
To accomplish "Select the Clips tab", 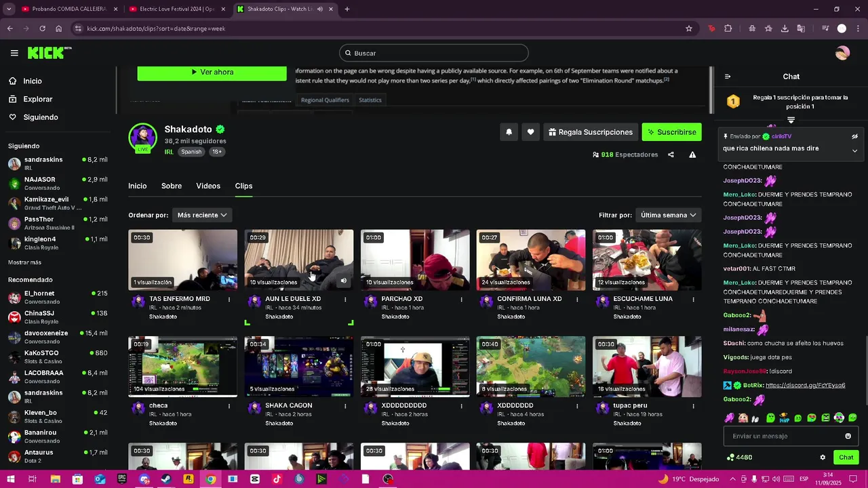I will point(243,186).
